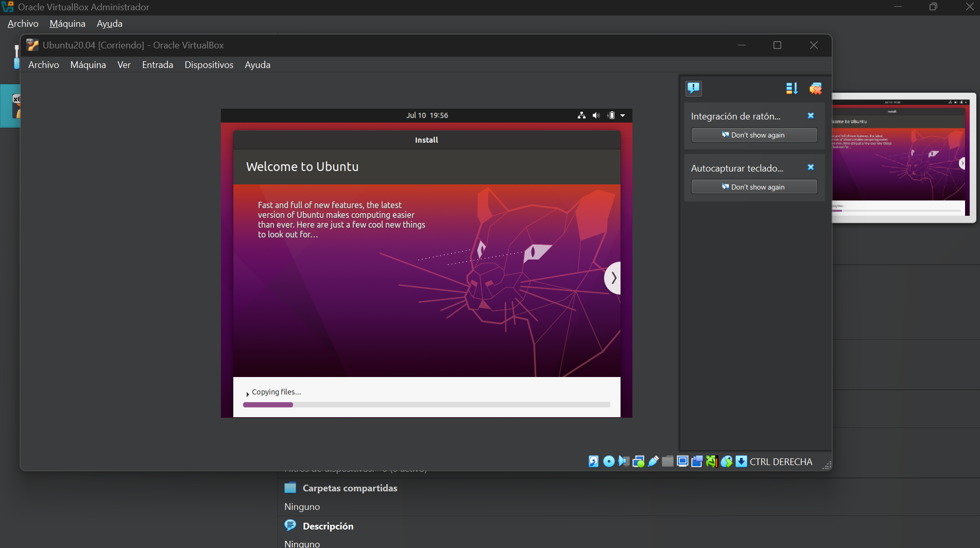Click 'Don't show again' under Integración de ratón

tap(753, 135)
